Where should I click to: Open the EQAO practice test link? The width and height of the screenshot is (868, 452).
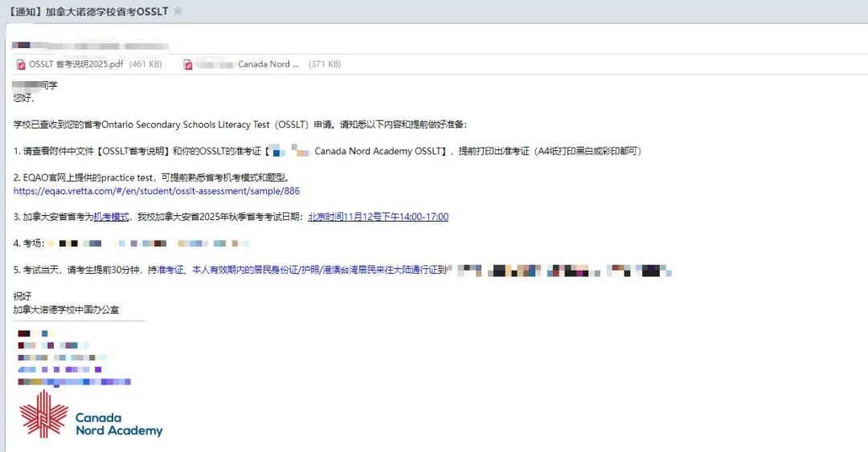157,191
